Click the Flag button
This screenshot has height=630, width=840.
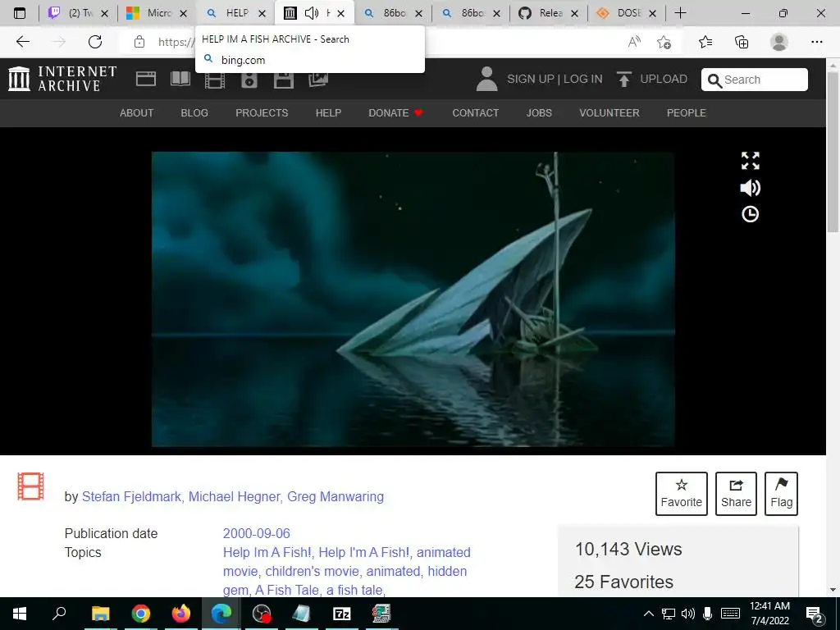click(x=781, y=494)
